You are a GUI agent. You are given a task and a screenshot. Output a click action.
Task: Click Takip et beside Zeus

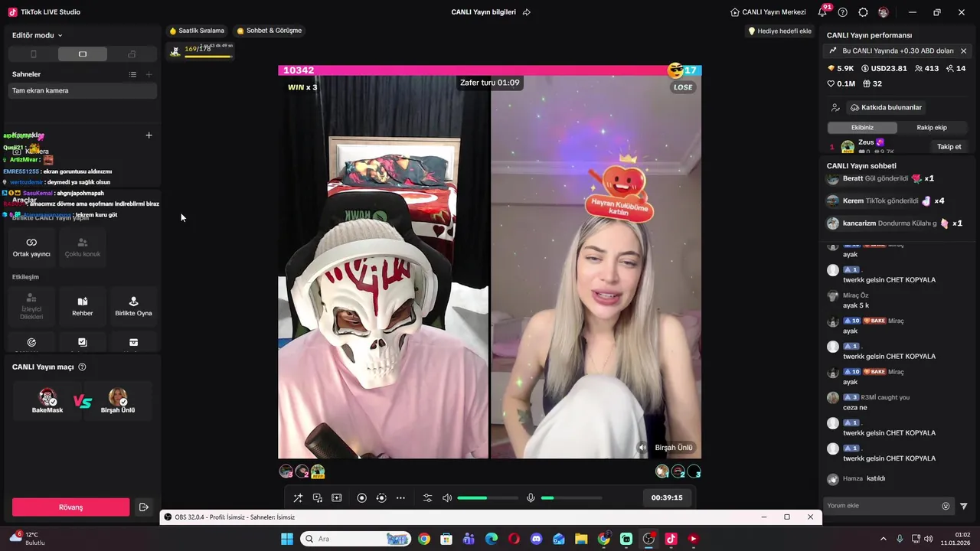(x=949, y=147)
